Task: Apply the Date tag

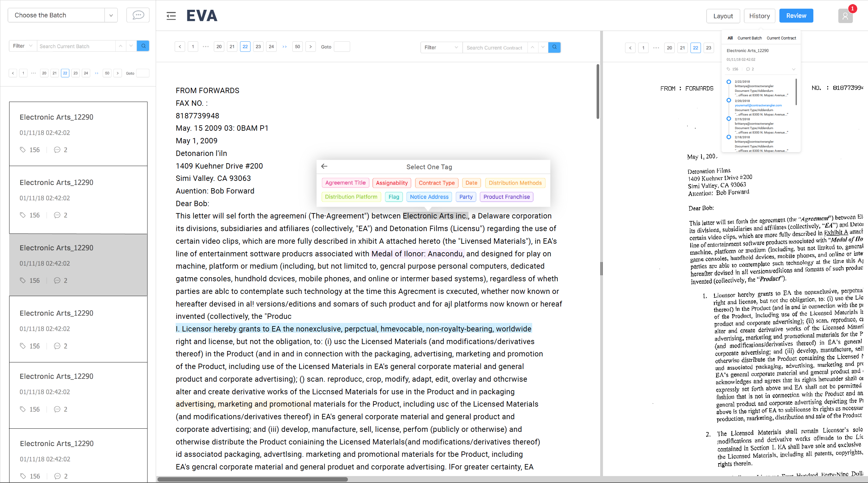Action: (471, 183)
